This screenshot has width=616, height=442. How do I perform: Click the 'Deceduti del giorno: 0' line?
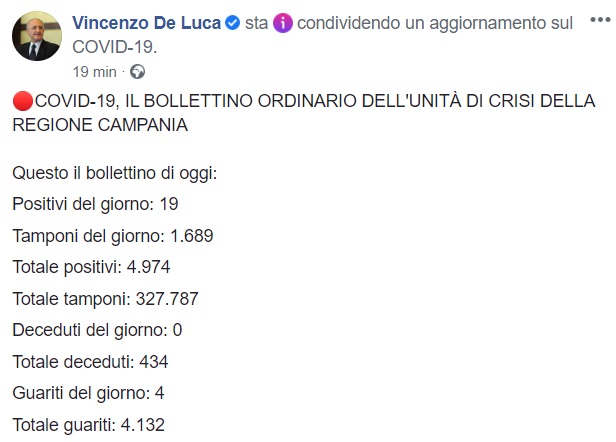coord(97,329)
